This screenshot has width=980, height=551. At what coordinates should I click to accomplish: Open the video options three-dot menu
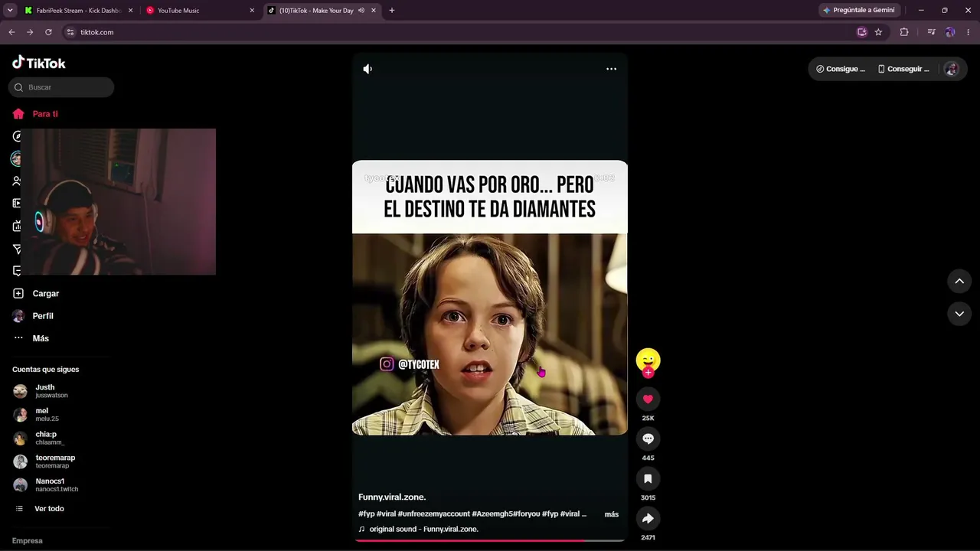click(x=611, y=69)
